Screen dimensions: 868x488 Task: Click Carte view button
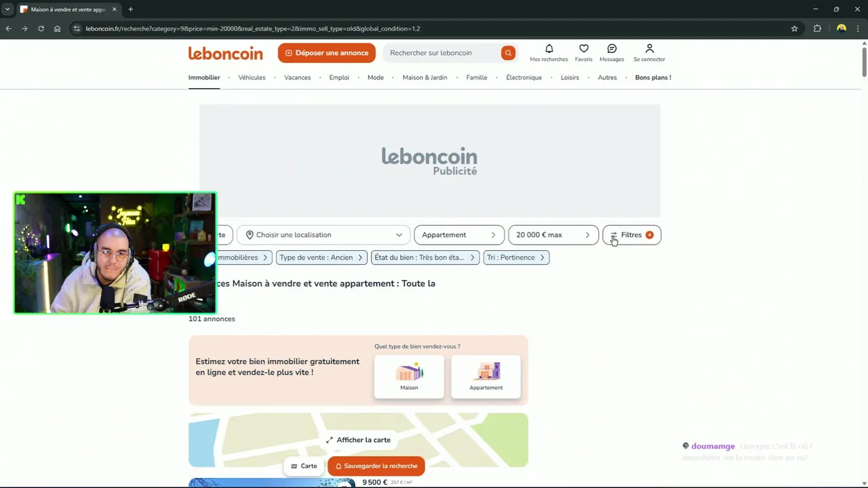click(304, 466)
